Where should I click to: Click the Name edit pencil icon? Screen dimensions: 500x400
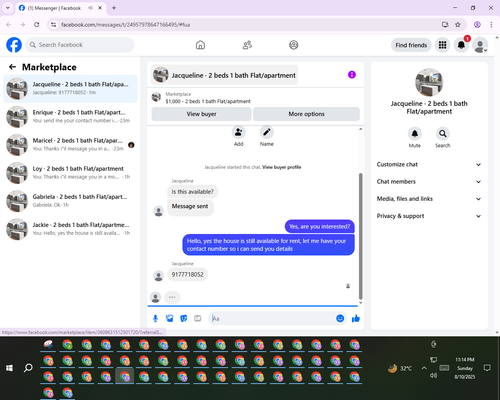click(x=267, y=132)
